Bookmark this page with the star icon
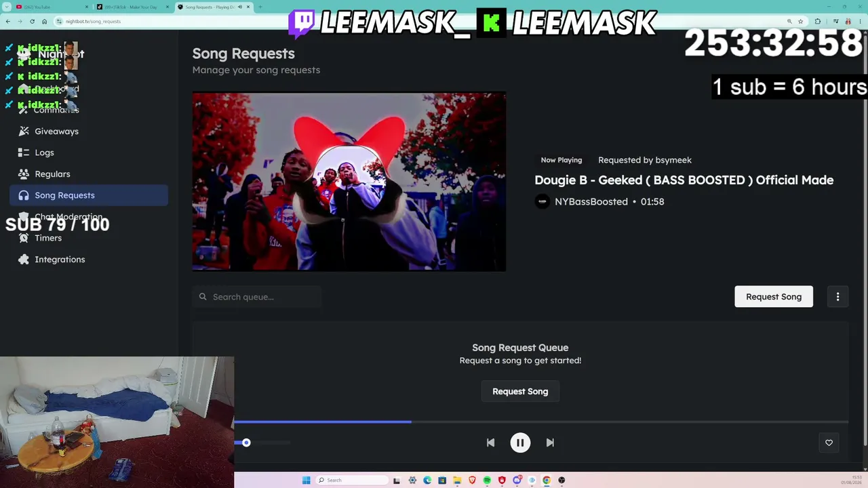868x488 pixels. pos(801,21)
